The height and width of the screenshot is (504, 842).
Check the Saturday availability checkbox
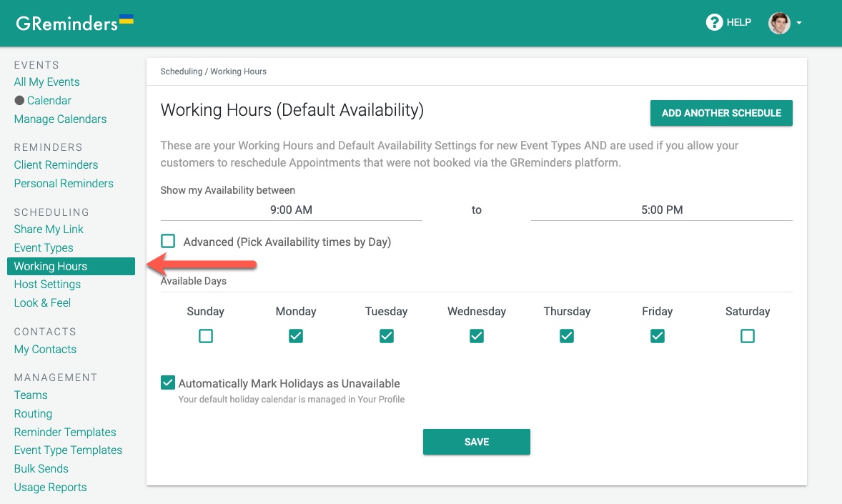click(x=748, y=335)
